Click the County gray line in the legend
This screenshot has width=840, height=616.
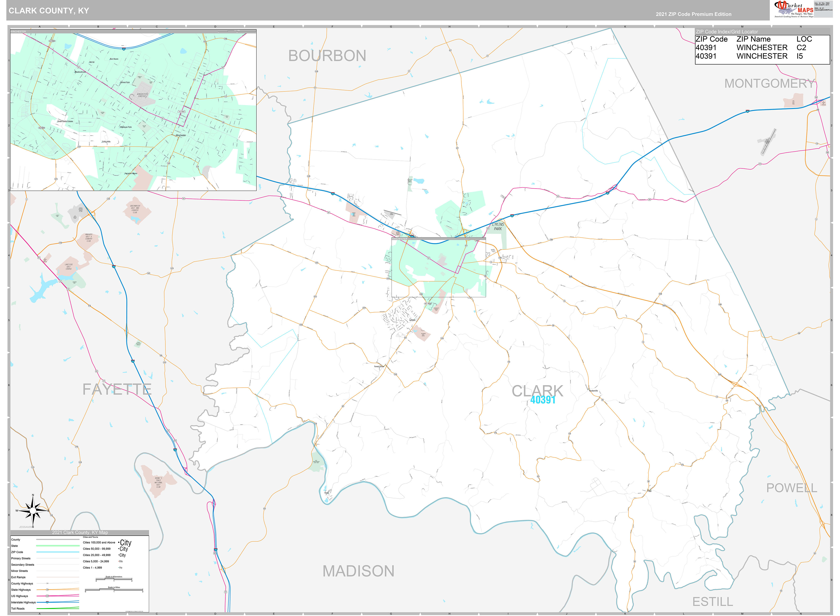[x=57, y=539]
